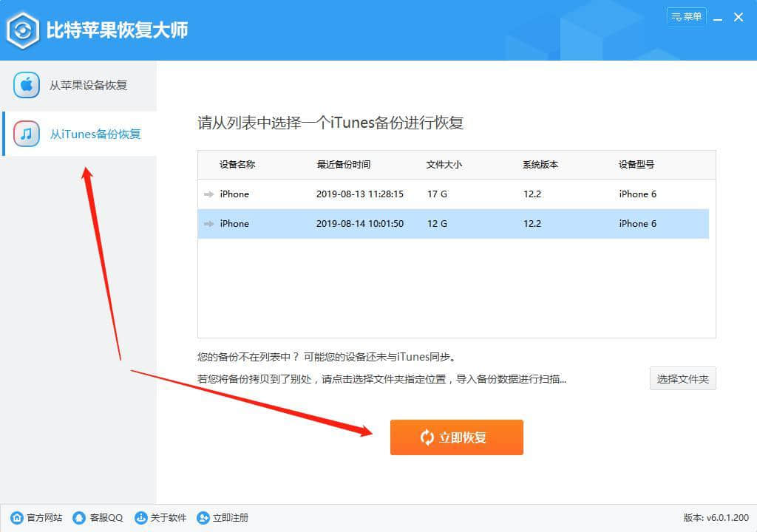Sort by 最近备份时间 column header
This screenshot has height=532, width=757.
(344, 165)
